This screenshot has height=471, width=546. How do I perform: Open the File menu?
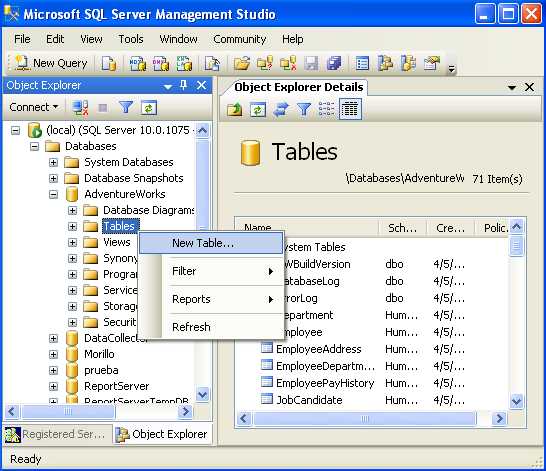click(x=22, y=39)
